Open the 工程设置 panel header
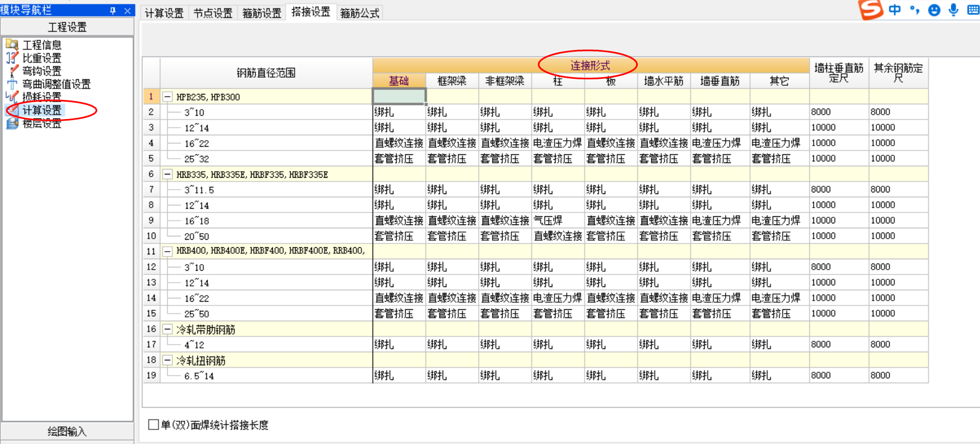 67,27
